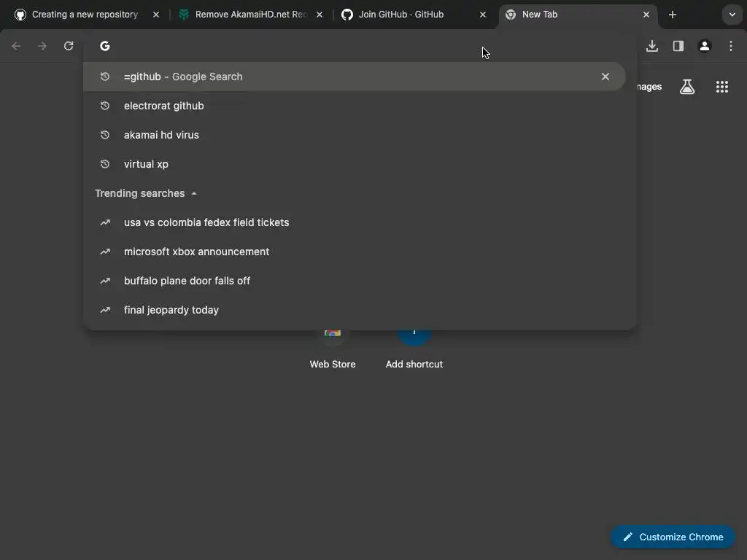Click history icon beside electrorat github
The image size is (747, 560).
click(x=105, y=106)
